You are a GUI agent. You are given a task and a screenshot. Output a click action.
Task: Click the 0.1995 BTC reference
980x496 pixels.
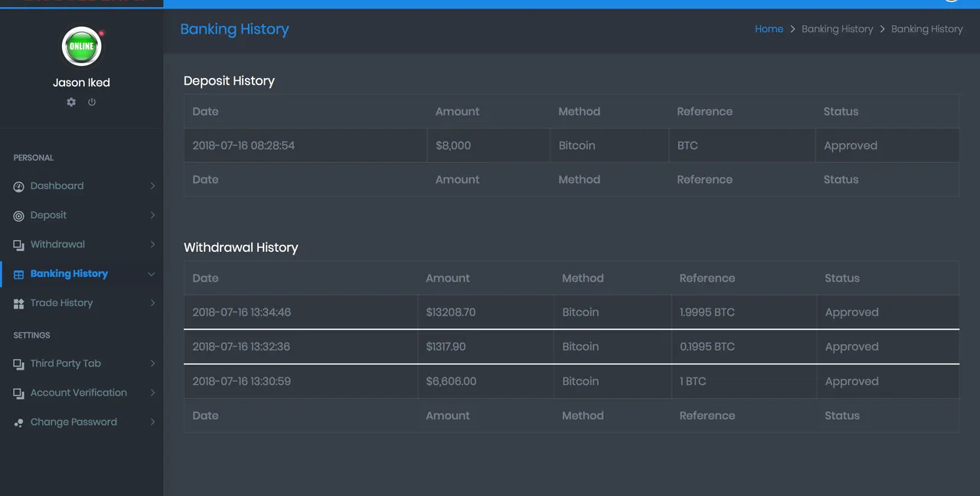[x=707, y=347]
